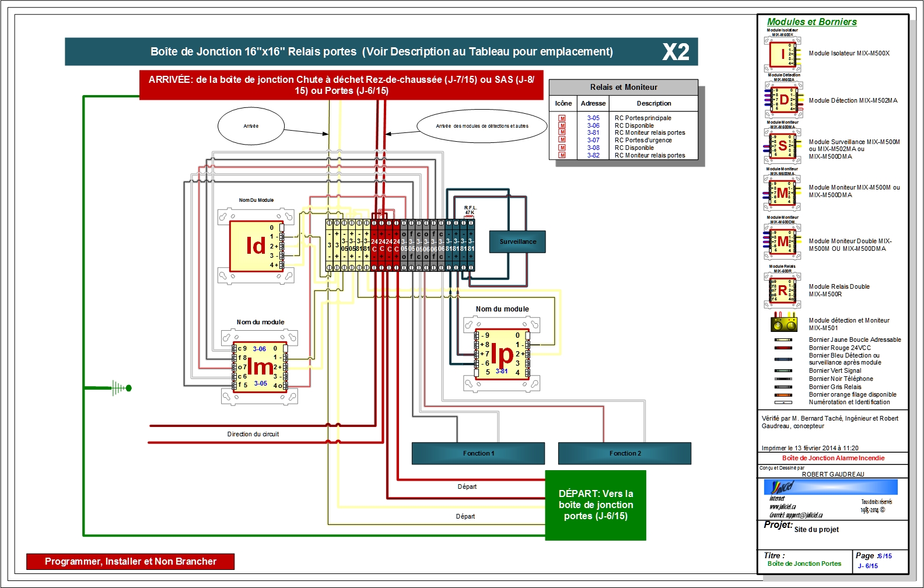Select the Fonction 2 block

click(624, 453)
